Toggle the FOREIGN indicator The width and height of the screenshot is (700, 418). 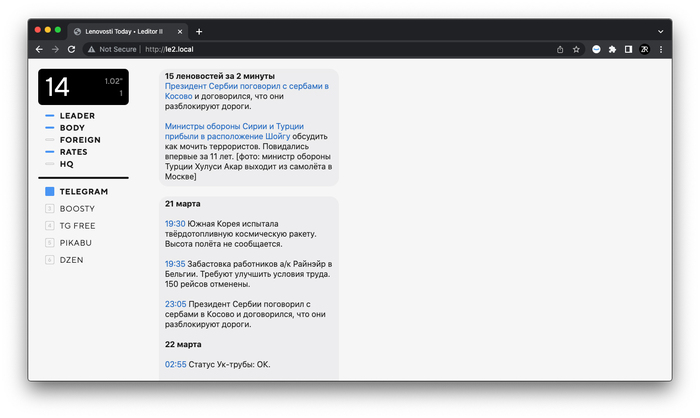tap(79, 140)
